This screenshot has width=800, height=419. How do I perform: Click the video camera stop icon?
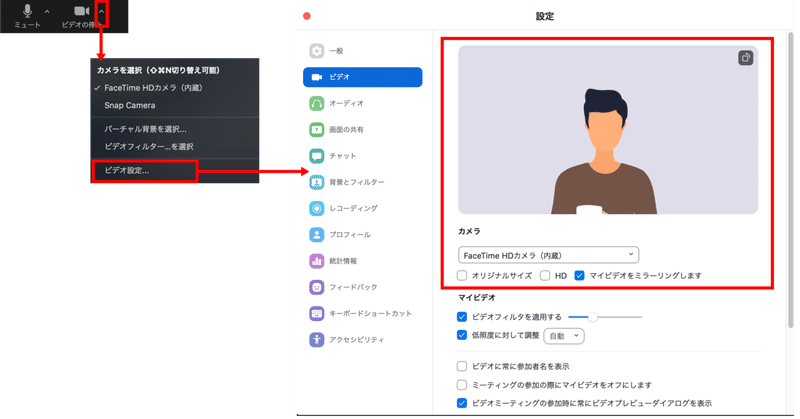(x=82, y=11)
